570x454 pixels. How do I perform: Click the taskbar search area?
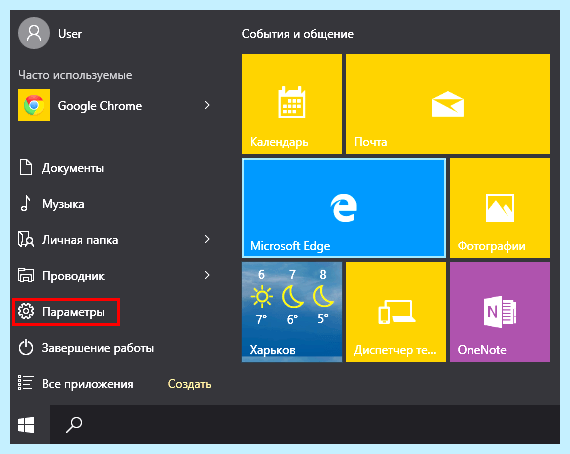tap(305, 425)
